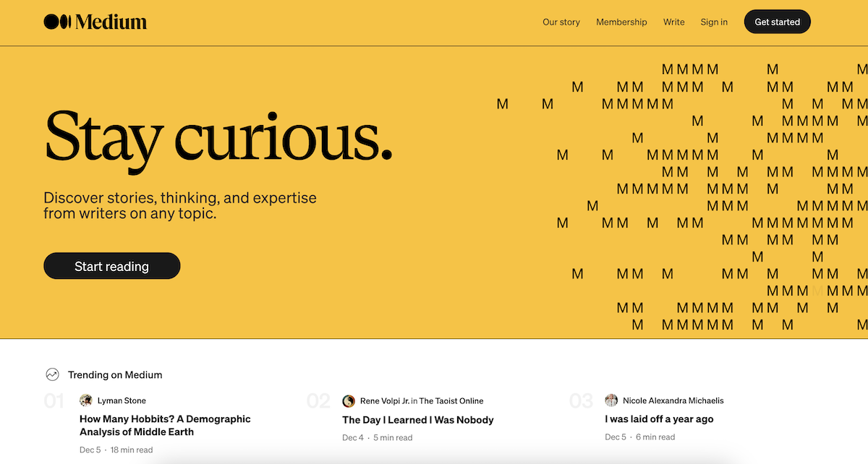Open 'I was laid off a year ago'

[x=659, y=419]
